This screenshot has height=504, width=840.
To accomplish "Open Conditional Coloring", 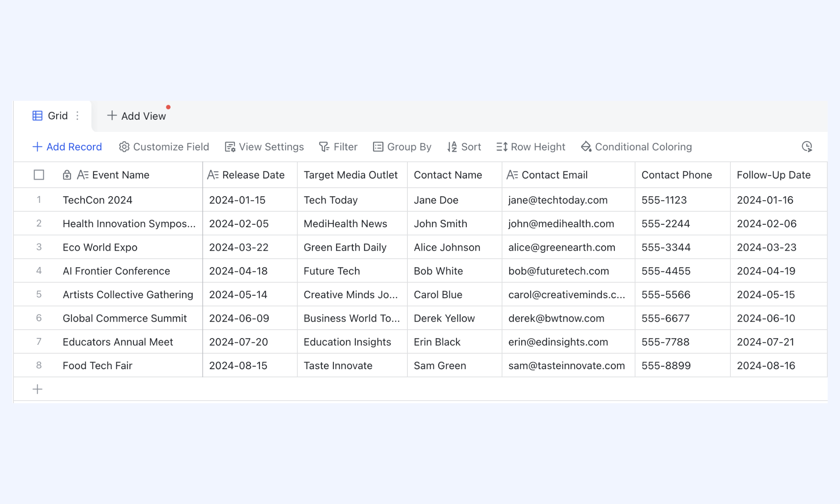I will point(636,147).
